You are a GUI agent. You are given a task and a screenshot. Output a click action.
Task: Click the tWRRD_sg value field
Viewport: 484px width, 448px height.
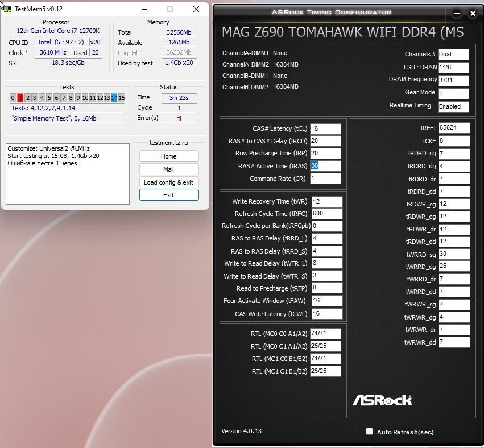pos(454,254)
